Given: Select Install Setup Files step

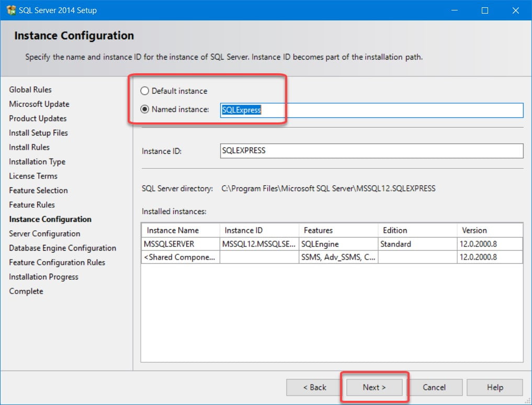Looking at the screenshot, I should tap(38, 133).
